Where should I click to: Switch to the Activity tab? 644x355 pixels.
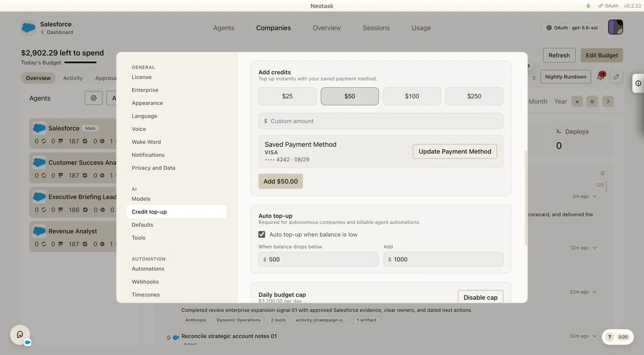pyautogui.click(x=73, y=78)
